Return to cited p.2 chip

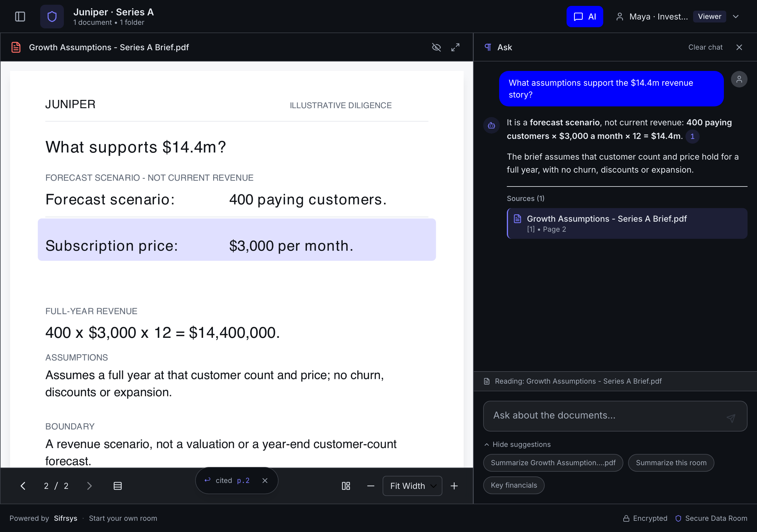point(227,481)
